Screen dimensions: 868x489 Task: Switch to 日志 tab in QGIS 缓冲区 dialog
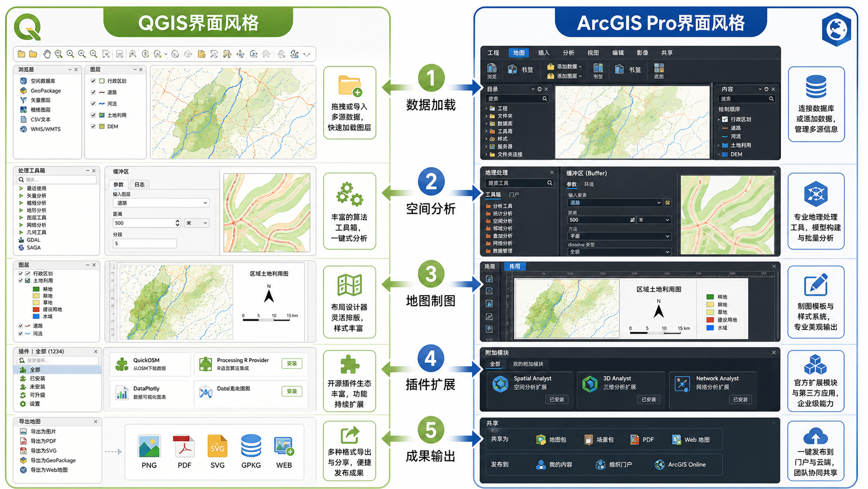(x=140, y=184)
